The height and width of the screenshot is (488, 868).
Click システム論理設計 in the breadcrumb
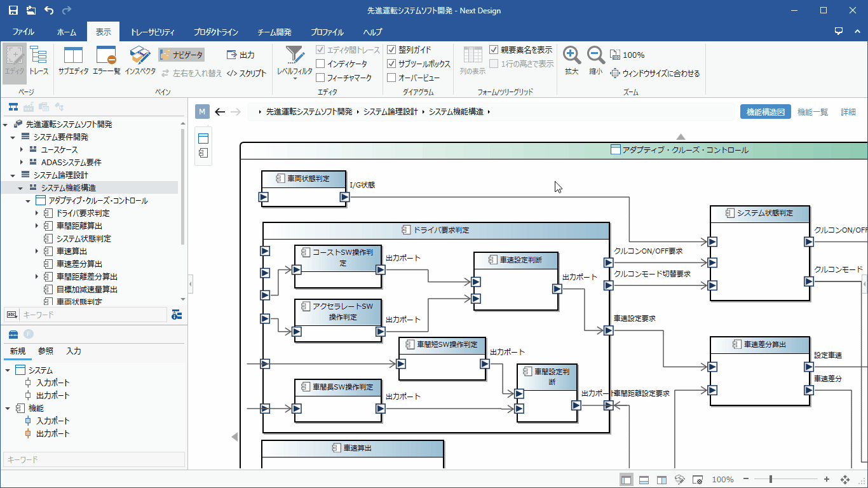tap(391, 112)
